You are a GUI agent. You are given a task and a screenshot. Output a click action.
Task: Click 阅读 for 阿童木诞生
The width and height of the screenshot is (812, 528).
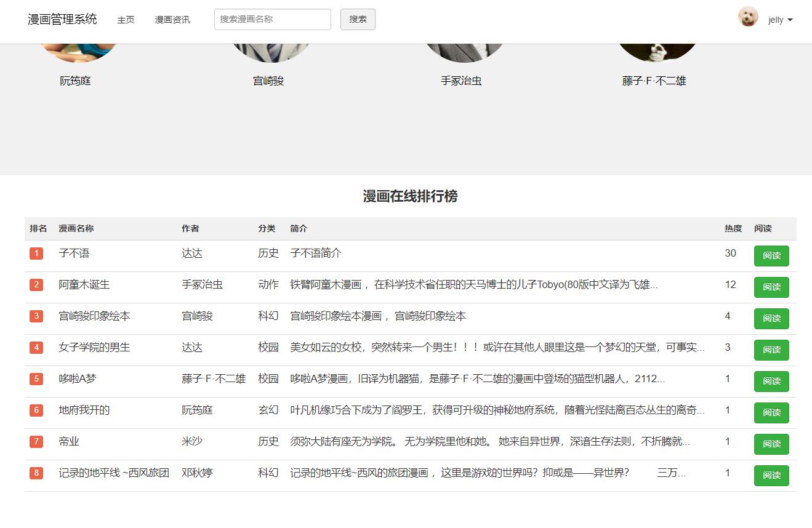771,287
